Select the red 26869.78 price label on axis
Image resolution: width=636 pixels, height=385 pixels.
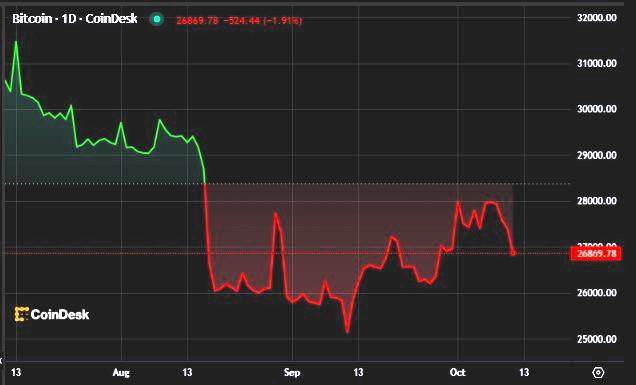tap(596, 254)
